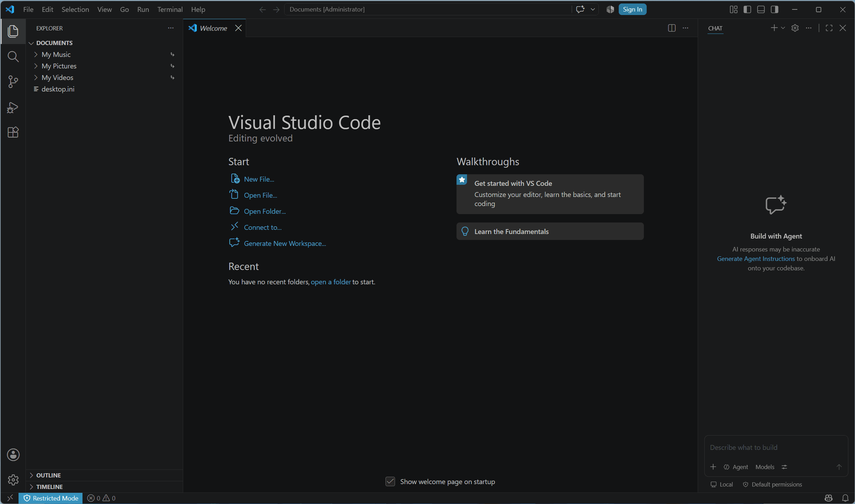The width and height of the screenshot is (855, 504).
Task: Open desktop.ini in the explorer
Action: tap(104, 89)
